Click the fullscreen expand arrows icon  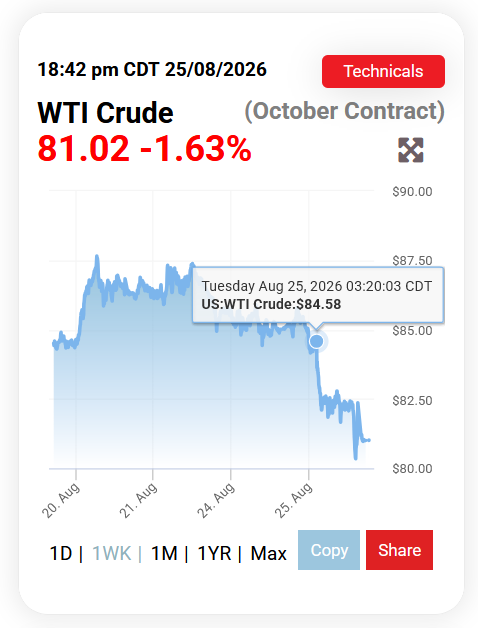click(x=411, y=150)
